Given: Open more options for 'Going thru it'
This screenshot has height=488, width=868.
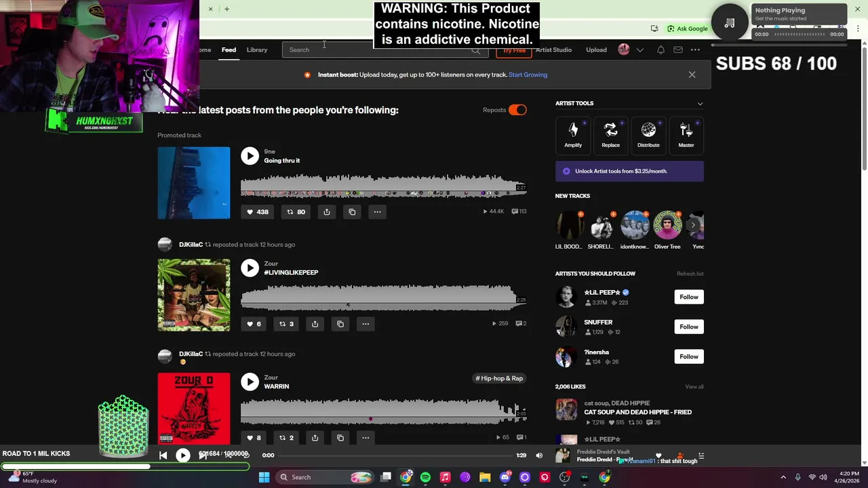Looking at the screenshot, I should tap(377, 212).
